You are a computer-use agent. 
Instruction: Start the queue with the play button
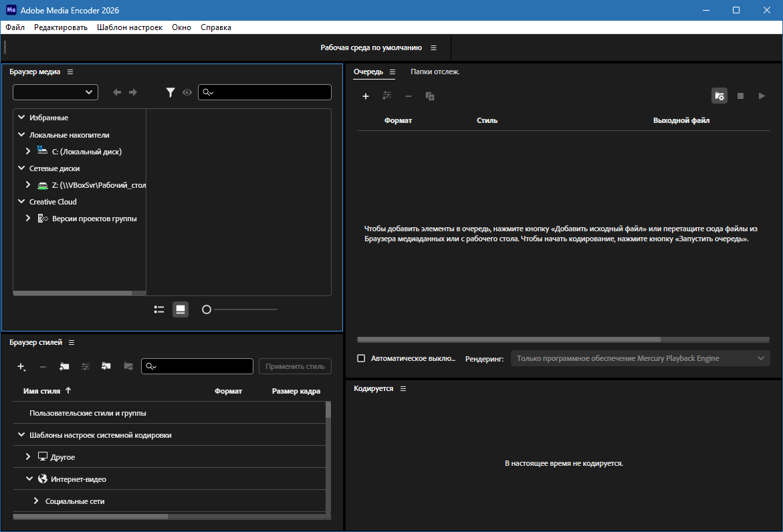(x=762, y=96)
